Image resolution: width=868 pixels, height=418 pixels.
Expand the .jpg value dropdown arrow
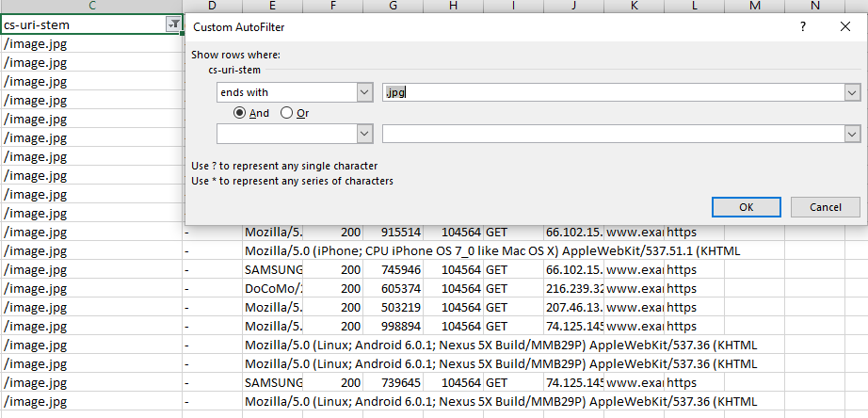[x=851, y=92]
